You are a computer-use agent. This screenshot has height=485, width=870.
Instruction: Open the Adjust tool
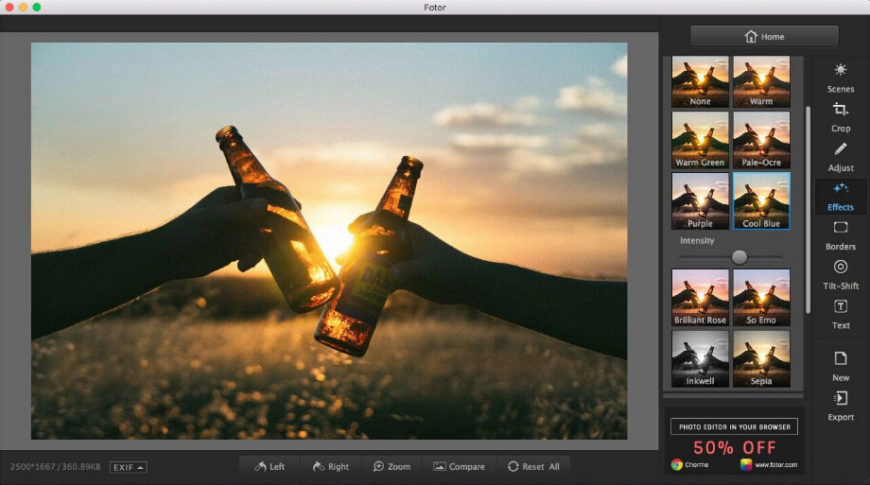pyautogui.click(x=840, y=156)
